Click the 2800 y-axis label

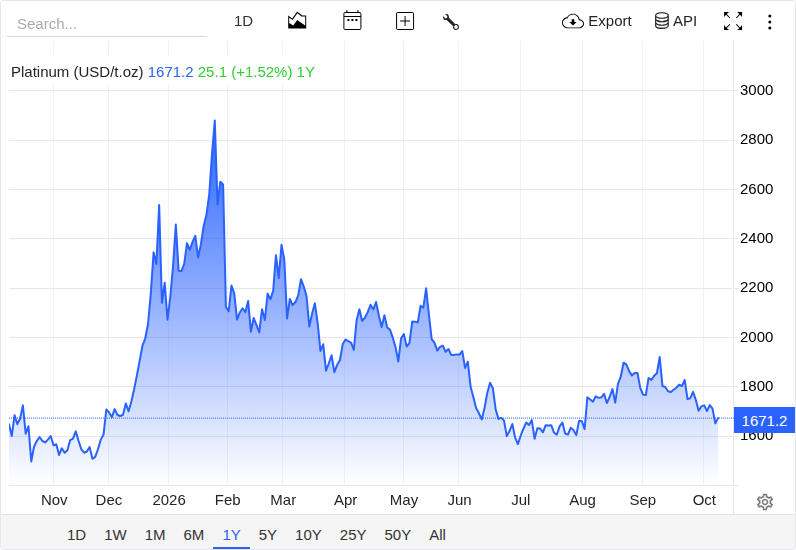756,140
